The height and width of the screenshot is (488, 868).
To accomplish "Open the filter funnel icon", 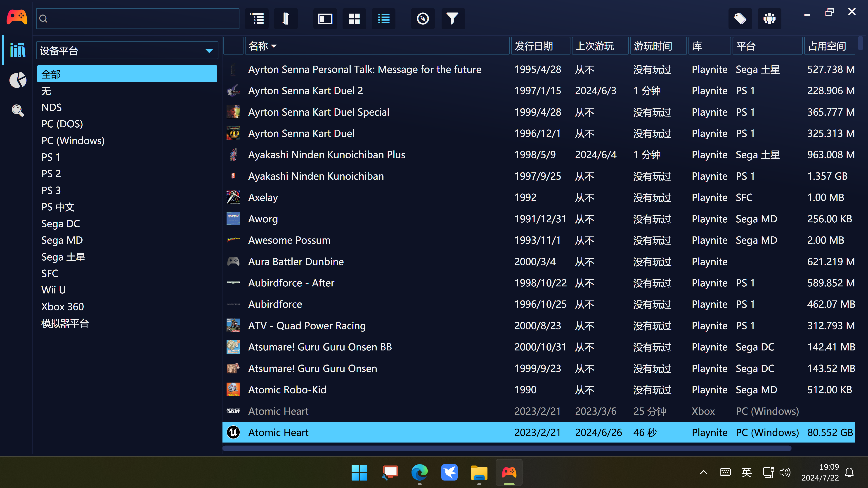I will tap(453, 19).
